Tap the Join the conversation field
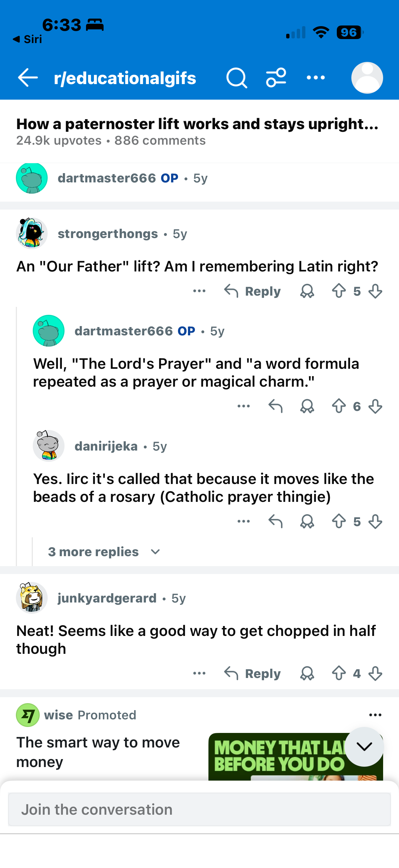This screenshot has width=399, height=868. pos(199,809)
